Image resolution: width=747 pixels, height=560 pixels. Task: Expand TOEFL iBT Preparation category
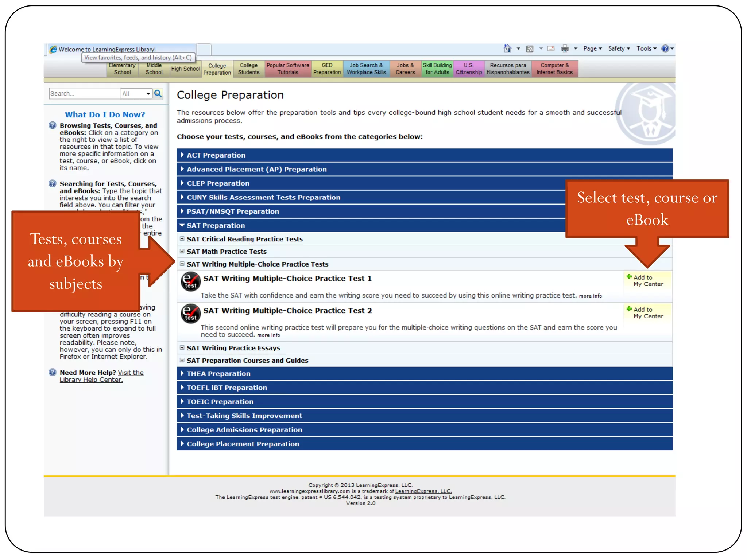(425, 388)
